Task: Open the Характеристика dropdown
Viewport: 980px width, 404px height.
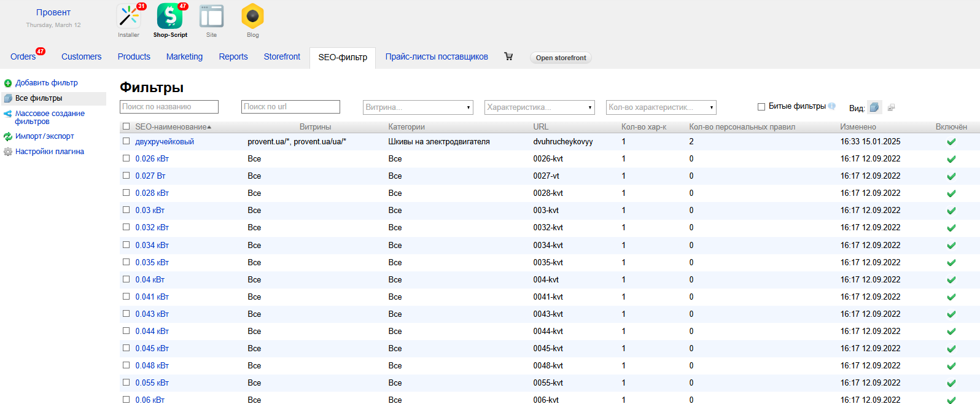Action: tap(539, 107)
